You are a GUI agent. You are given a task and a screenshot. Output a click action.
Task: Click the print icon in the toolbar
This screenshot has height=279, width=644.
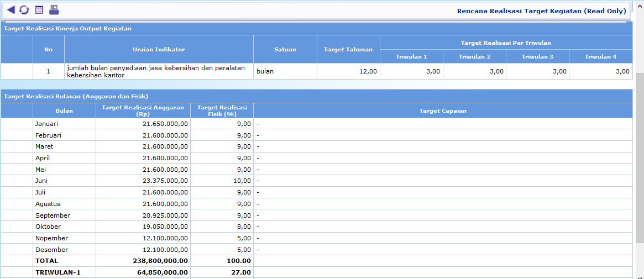[x=54, y=9]
